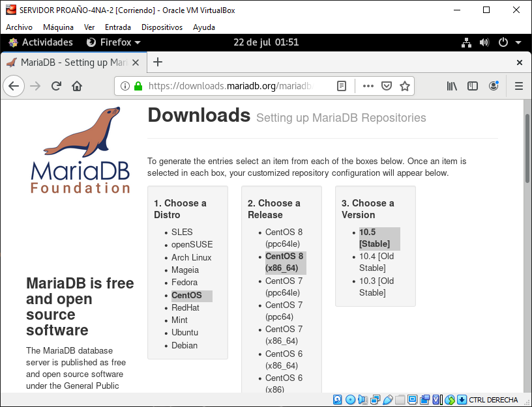
Task: Go to the Firefox home page
Action: (77, 86)
